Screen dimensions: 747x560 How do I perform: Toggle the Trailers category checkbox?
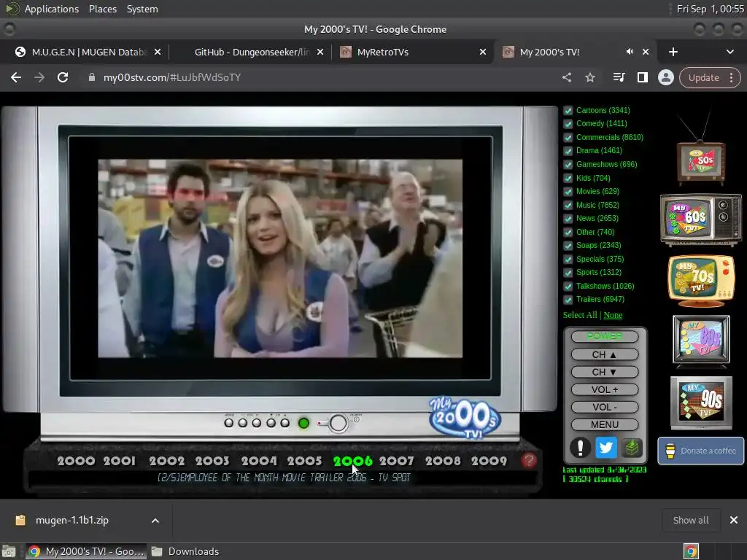(x=568, y=300)
